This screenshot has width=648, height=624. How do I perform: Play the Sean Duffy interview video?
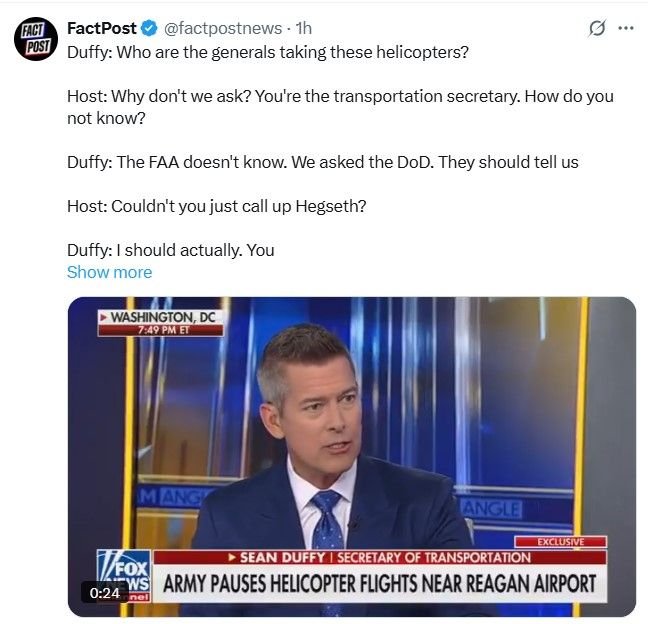[352, 457]
